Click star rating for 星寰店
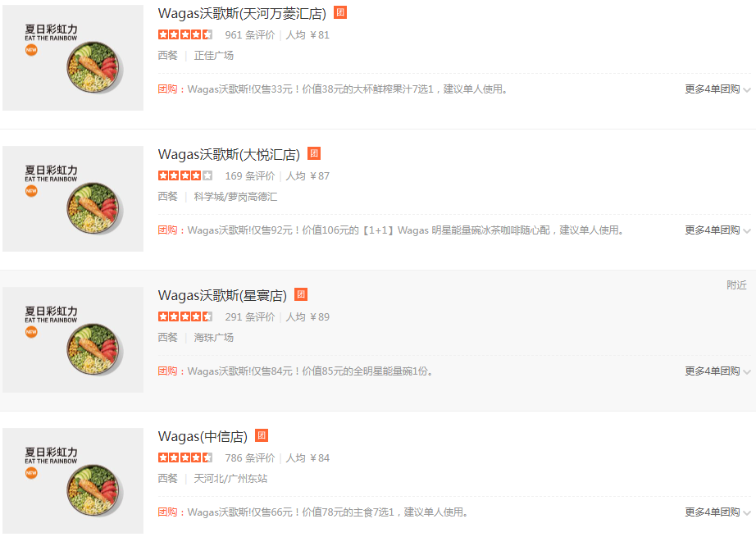 coord(185,316)
